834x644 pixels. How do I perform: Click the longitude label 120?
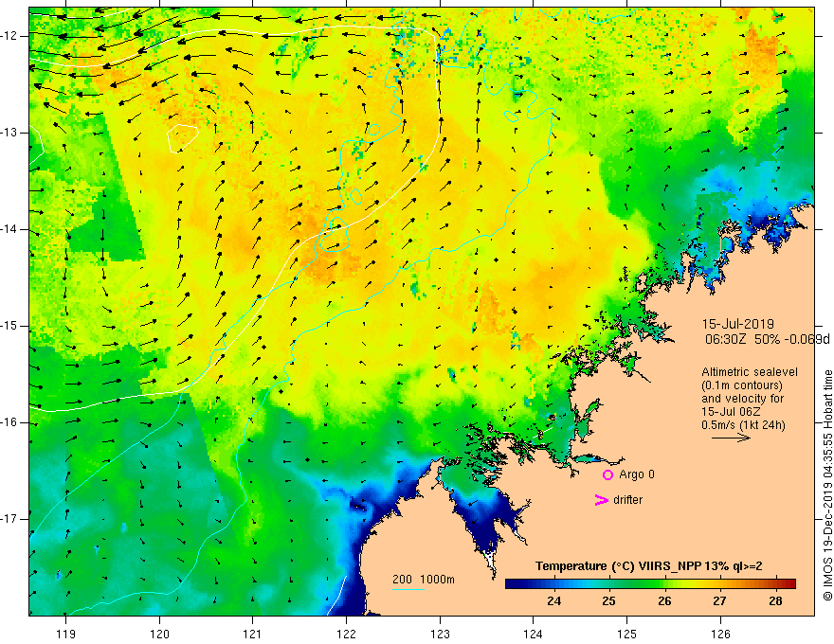tap(159, 634)
